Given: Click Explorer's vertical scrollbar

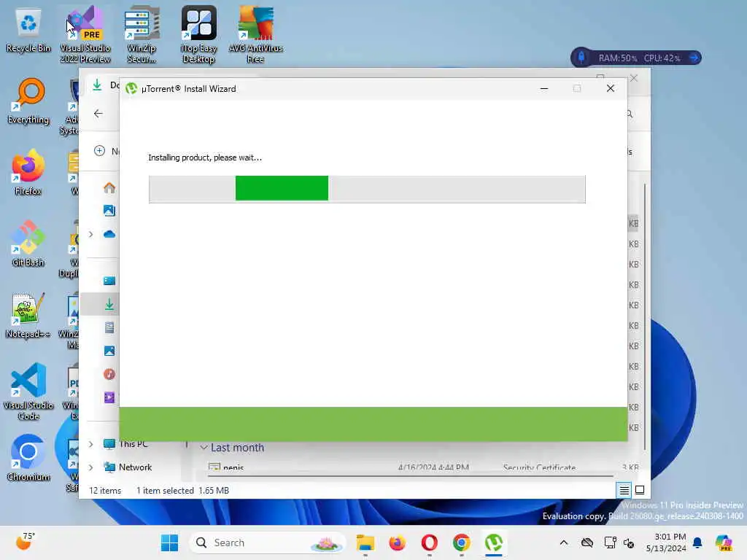Looking at the screenshot, I should [645, 316].
